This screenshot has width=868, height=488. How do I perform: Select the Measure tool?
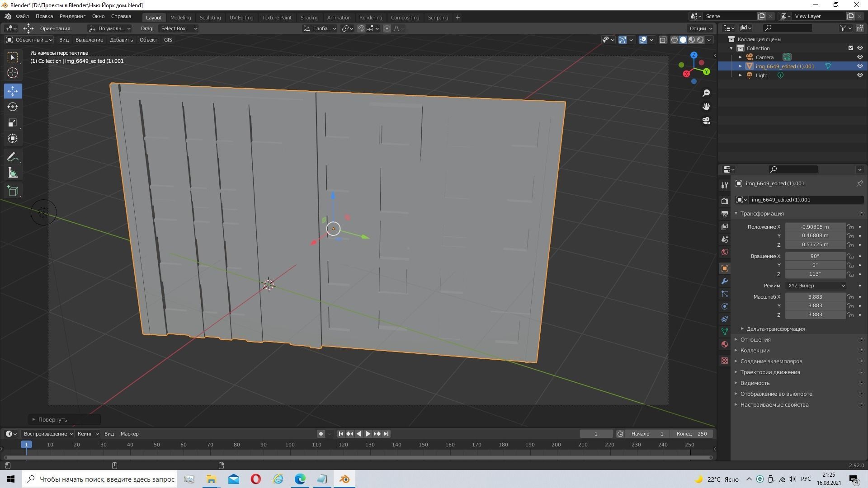click(x=13, y=174)
